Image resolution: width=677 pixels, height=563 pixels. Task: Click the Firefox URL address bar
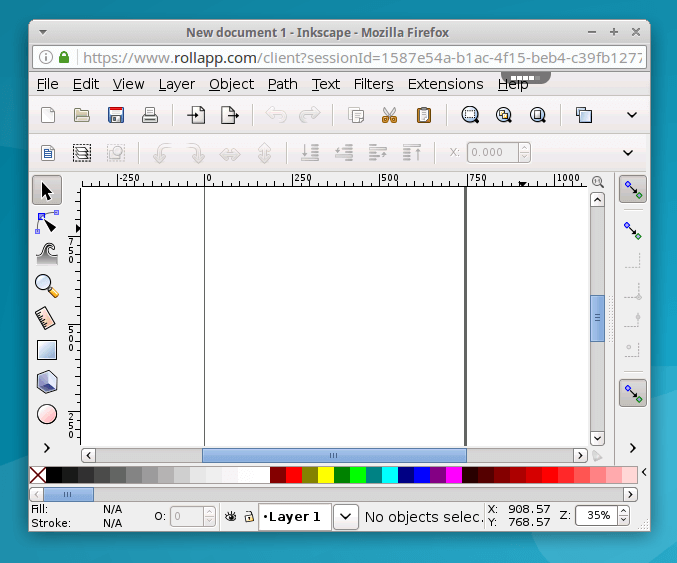(360, 58)
